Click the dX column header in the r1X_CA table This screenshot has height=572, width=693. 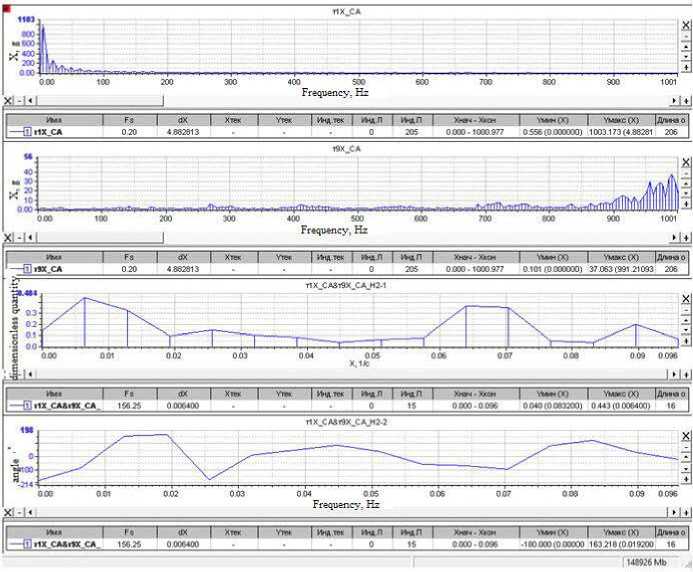(183, 120)
